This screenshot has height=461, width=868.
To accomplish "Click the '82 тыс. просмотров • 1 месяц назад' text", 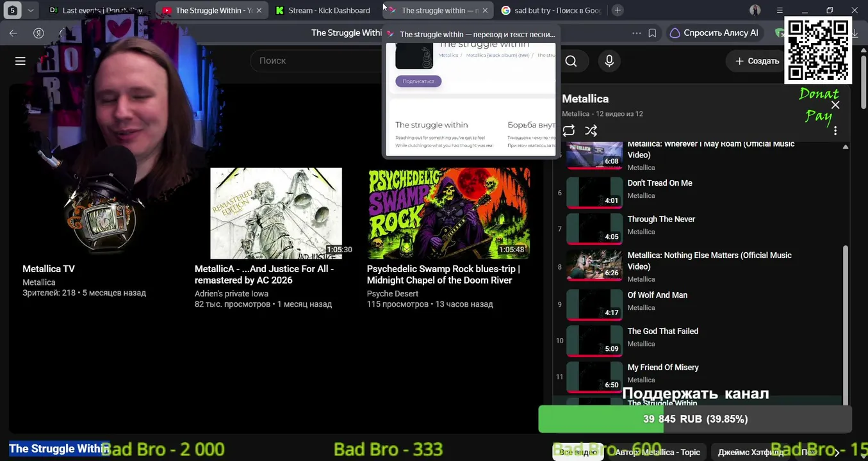I will point(263,304).
